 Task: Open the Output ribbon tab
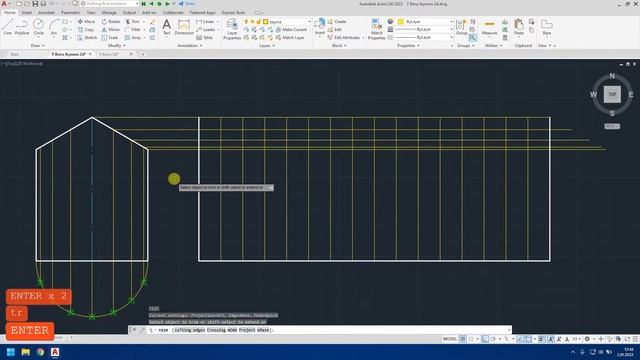coord(129,13)
